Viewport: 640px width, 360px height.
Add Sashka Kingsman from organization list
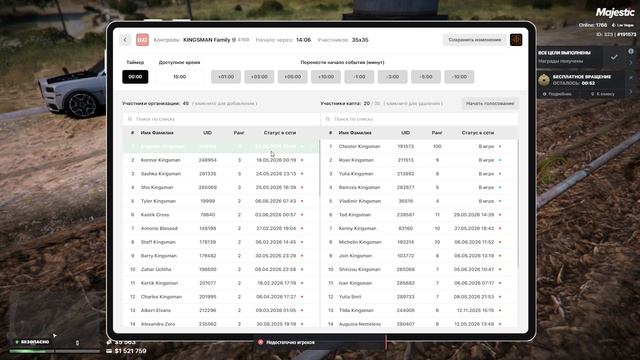click(x=221, y=174)
